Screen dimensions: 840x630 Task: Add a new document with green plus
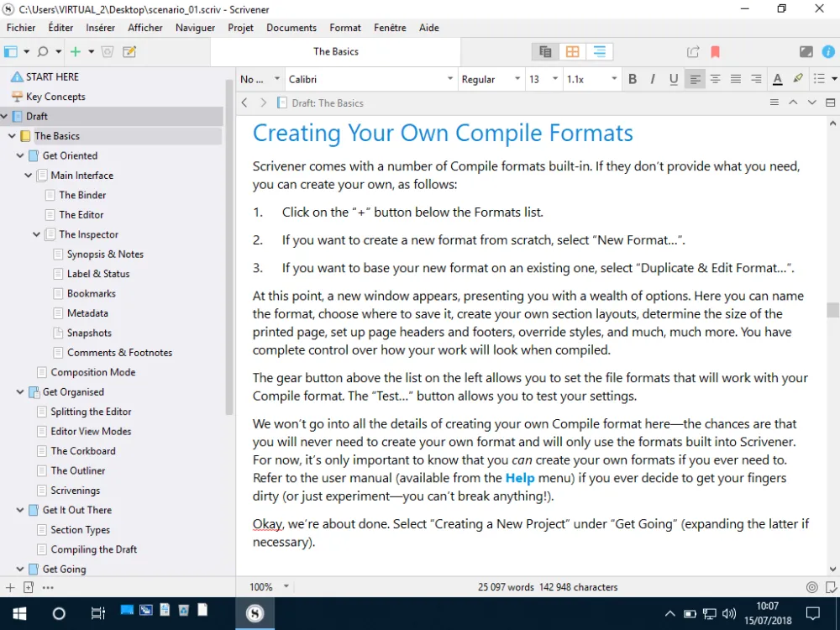pyautogui.click(x=76, y=52)
